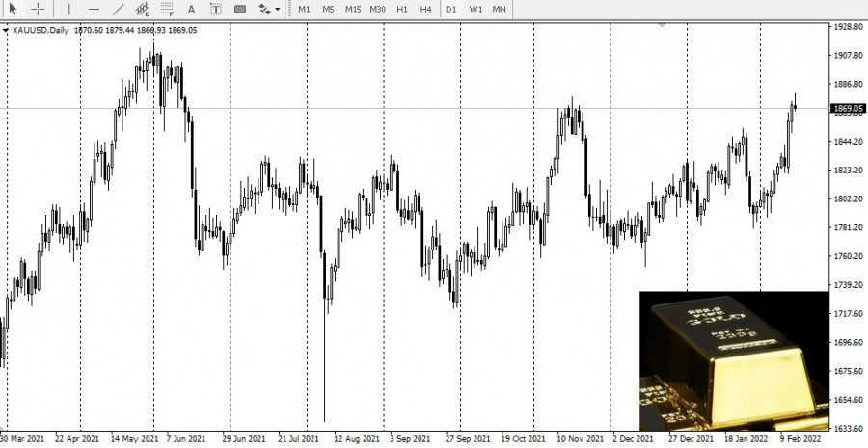Viewport: 868px width, 448px height.
Task: Switch to the M1 timeframe
Action: [x=304, y=9]
